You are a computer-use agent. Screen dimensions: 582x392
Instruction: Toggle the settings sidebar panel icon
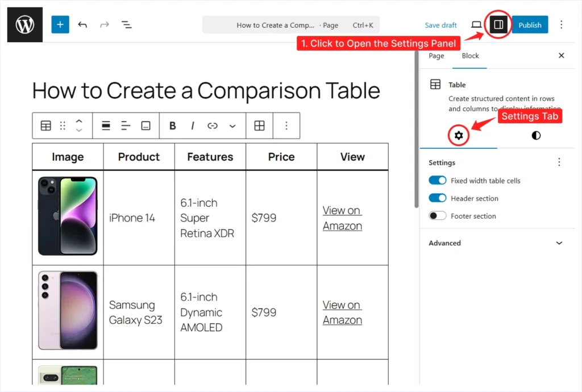click(498, 24)
